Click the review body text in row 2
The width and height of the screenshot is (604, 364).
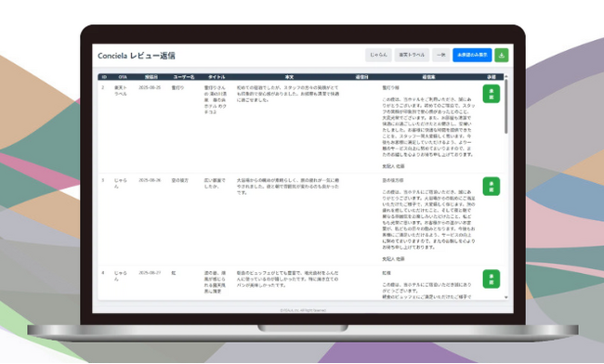(288, 94)
